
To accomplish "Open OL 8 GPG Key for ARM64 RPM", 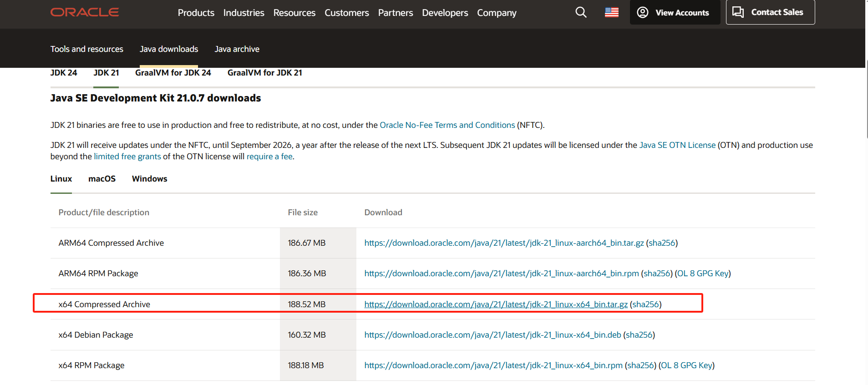I will (x=703, y=274).
